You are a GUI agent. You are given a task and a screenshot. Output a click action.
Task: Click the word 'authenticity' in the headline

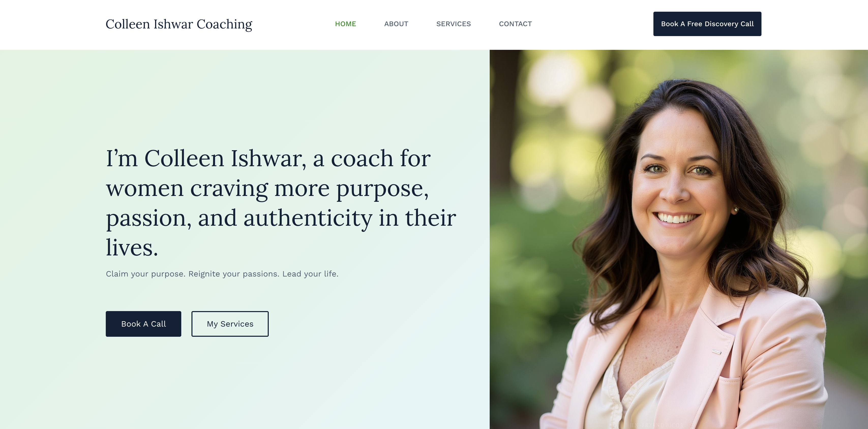pos(308,218)
